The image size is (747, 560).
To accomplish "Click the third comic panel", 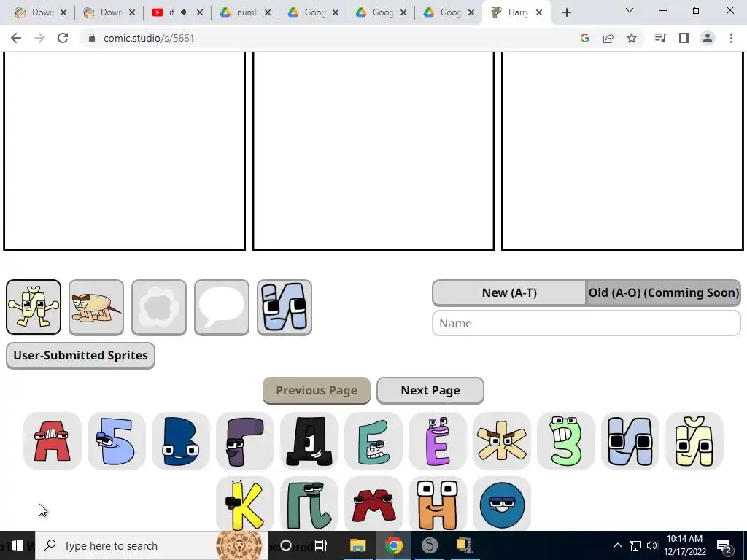I will point(623,150).
